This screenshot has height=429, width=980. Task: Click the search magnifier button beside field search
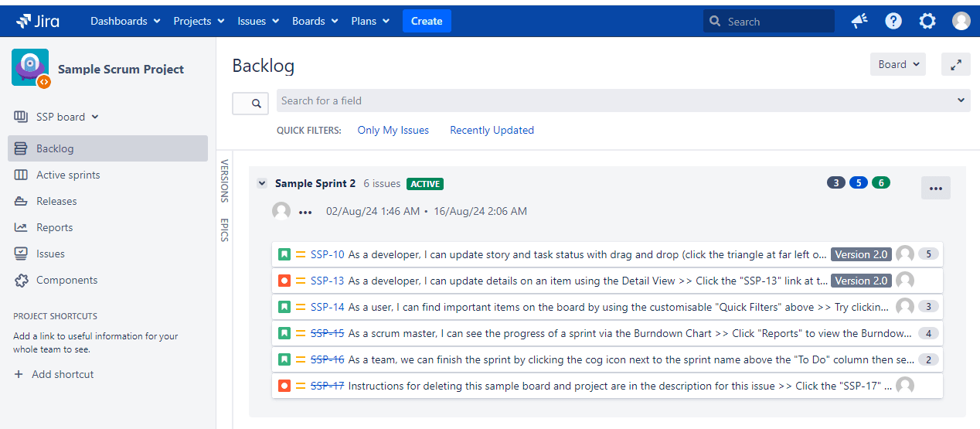[250, 103]
